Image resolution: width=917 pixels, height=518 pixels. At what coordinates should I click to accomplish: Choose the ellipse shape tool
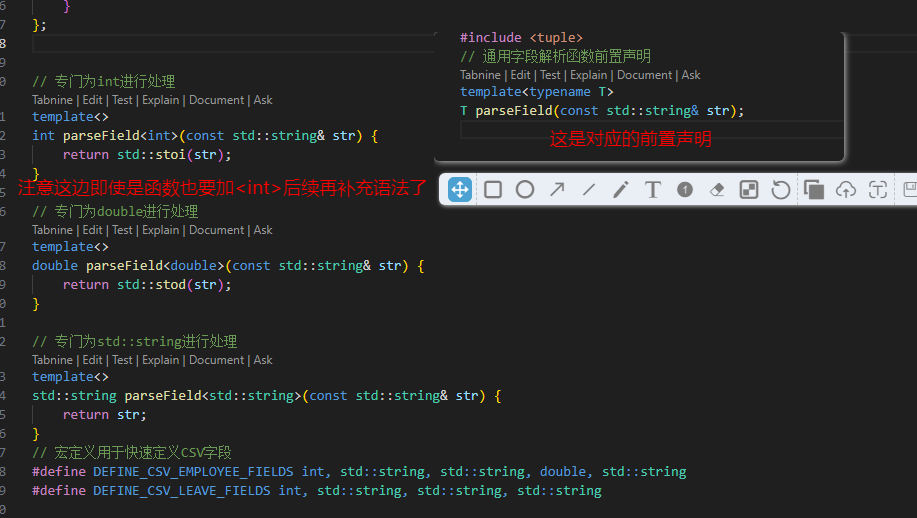(525, 189)
